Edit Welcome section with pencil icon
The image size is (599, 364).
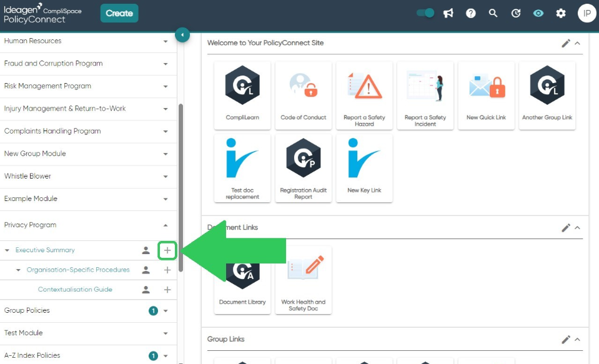pyautogui.click(x=566, y=43)
